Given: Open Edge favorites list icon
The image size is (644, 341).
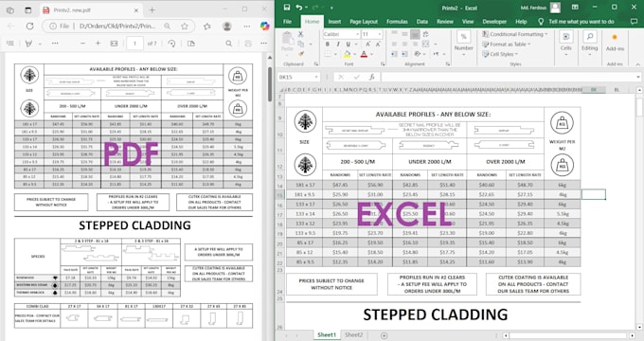Looking at the screenshot, I should click(x=207, y=26).
